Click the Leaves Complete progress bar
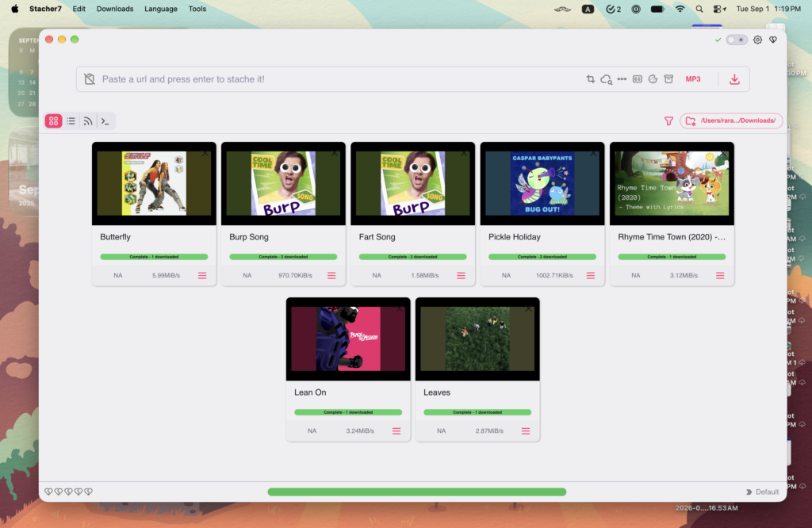Viewport: 812px width, 528px height. 477,412
